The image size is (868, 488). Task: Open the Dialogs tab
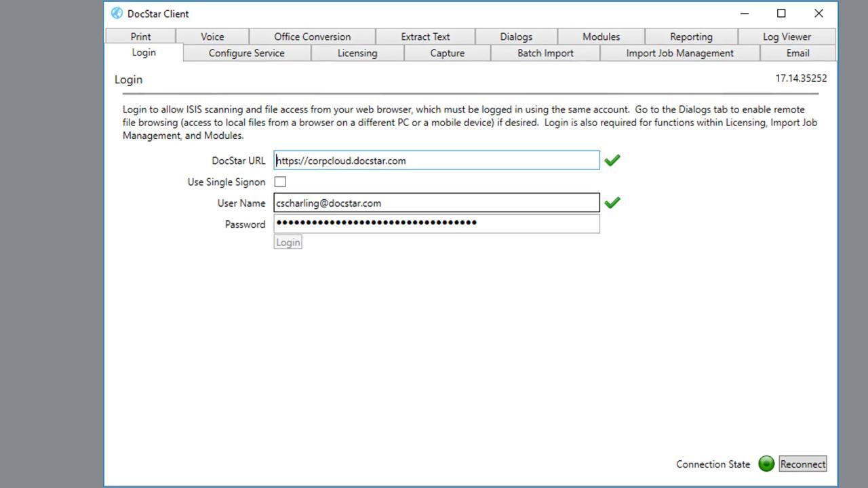point(516,37)
